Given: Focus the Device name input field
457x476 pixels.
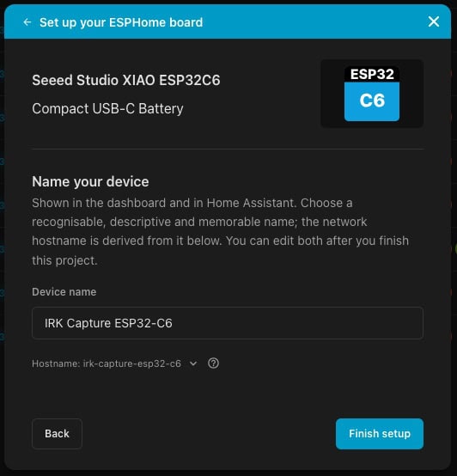Looking at the screenshot, I should (228, 323).
